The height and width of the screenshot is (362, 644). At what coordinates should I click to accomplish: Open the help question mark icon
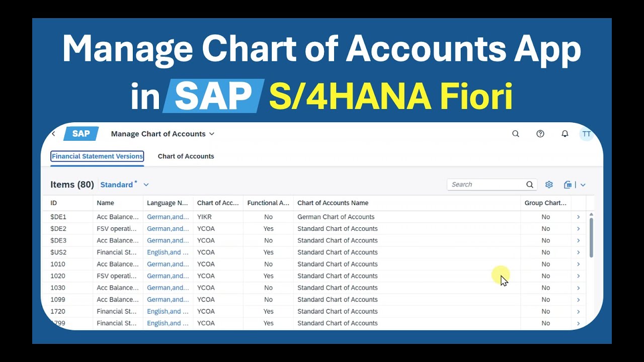540,134
